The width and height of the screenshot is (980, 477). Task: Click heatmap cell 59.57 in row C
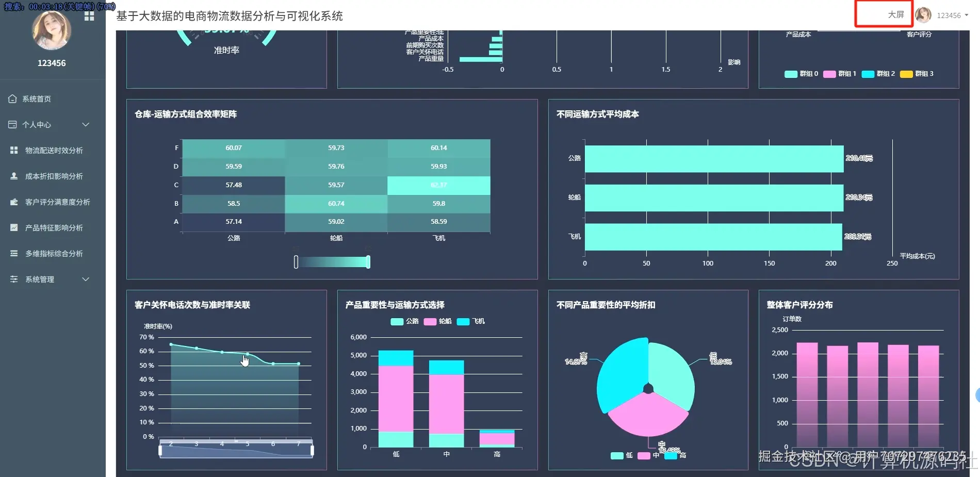click(x=336, y=185)
